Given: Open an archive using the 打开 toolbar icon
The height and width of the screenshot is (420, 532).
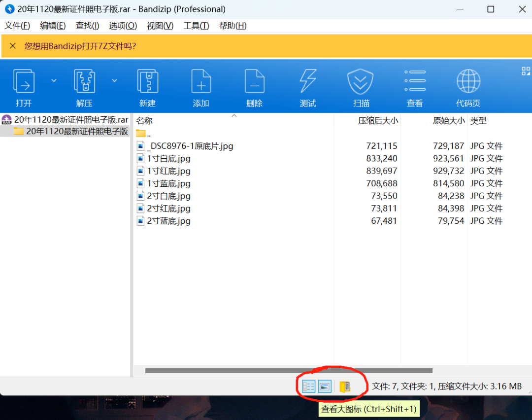Looking at the screenshot, I should (24, 86).
